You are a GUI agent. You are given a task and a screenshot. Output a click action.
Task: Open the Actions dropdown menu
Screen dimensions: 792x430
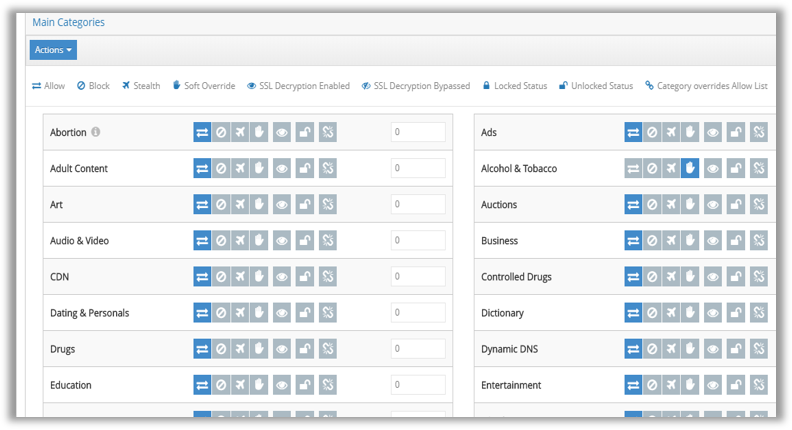click(53, 50)
